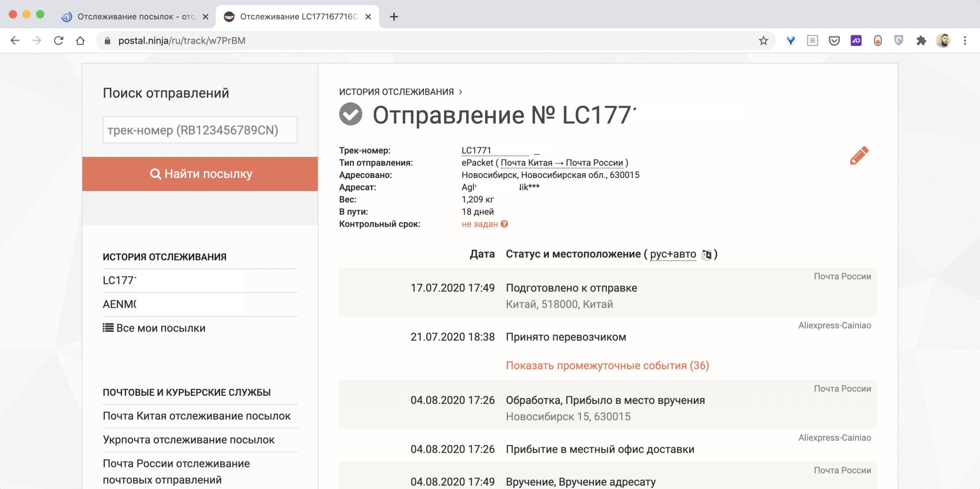
Task: Click the grey shield extension icon
Action: 899,41
